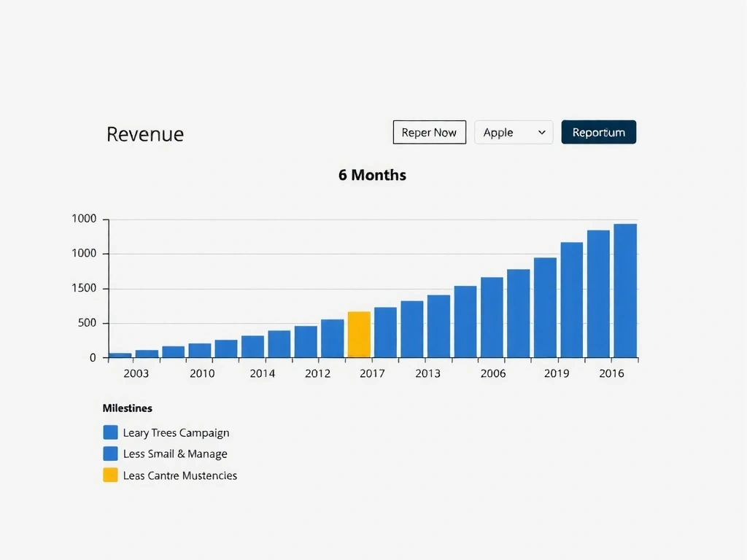Select the tallest bar at far right
This screenshot has width=747, height=560.
click(x=625, y=291)
